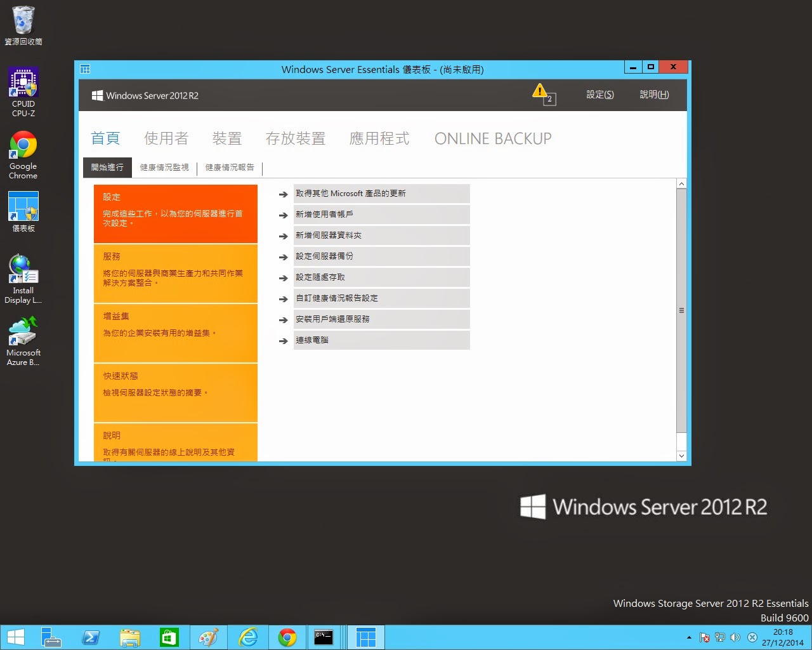The image size is (812, 650).
Task: Select the Install Display L... desktop shortcut
Action: (23, 279)
